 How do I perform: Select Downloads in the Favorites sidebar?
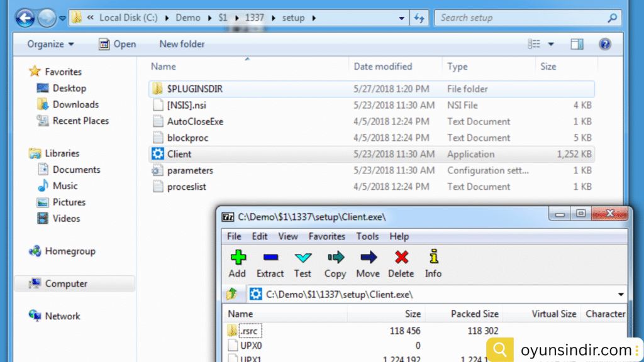point(75,104)
